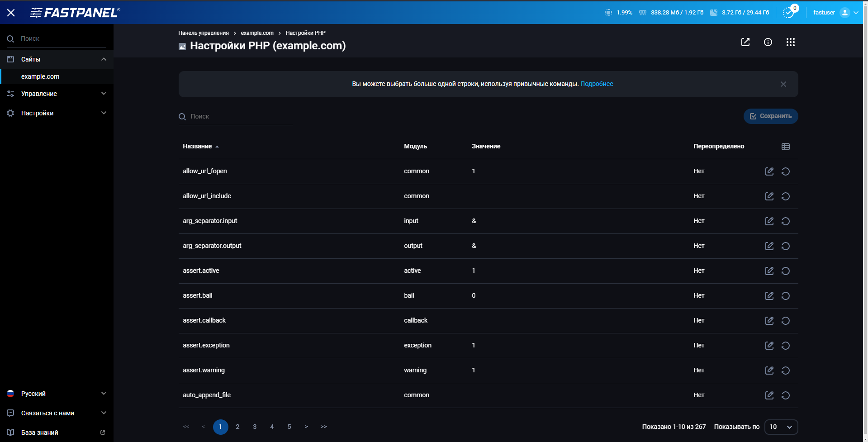Edit the allow_url_fopen setting
Image resolution: width=868 pixels, height=442 pixels.
click(x=769, y=171)
